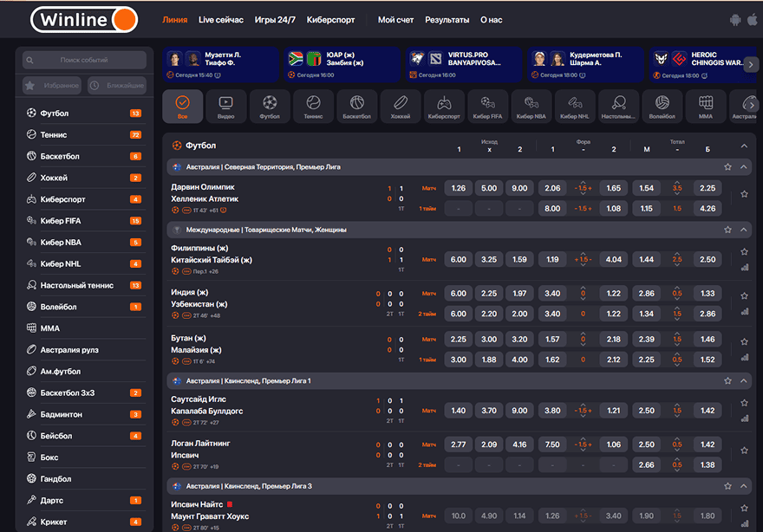Open statistics icon for Индия (ж) match
Viewport: 763px width, 532px height.
pos(745,312)
